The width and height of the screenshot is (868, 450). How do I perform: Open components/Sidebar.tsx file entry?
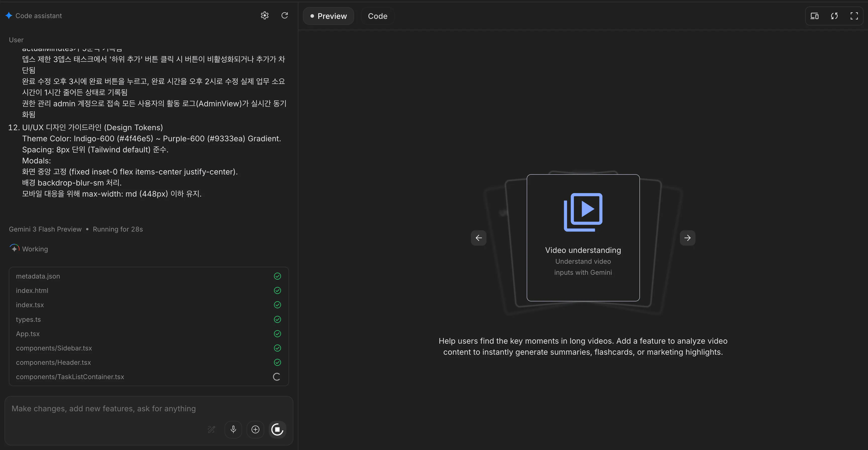click(x=54, y=348)
